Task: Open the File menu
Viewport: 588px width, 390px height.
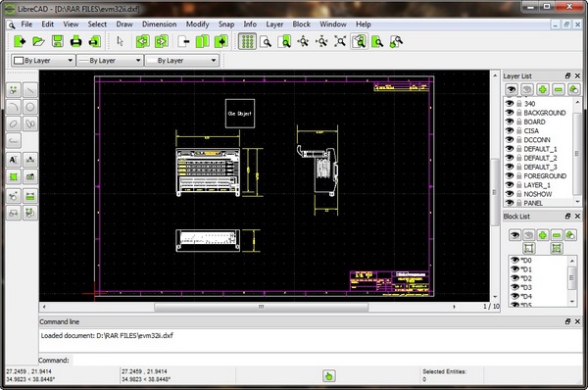Action: tap(26, 24)
